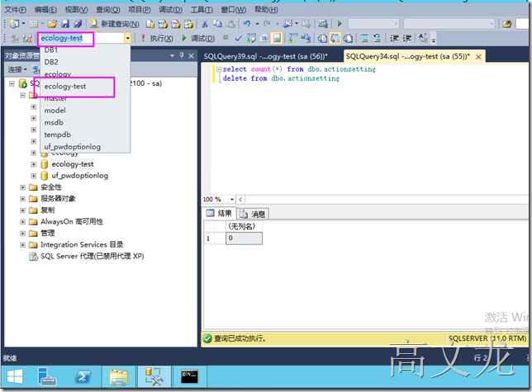The image size is (532, 392).
Task: Click Uncomment selected lines icon
Action: pyautogui.click(x=378, y=38)
